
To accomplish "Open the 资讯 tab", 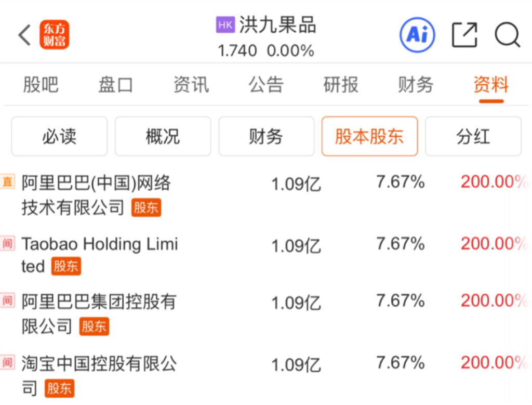I will (191, 84).
